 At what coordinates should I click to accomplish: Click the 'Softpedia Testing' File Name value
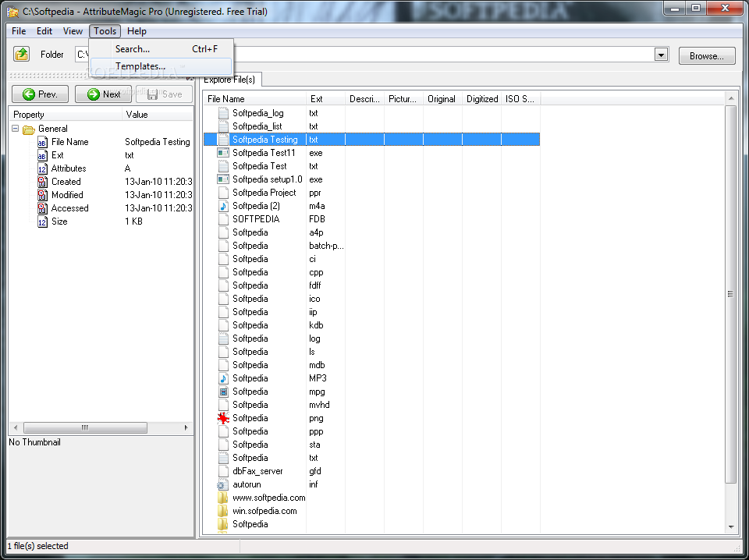(157, 142)
